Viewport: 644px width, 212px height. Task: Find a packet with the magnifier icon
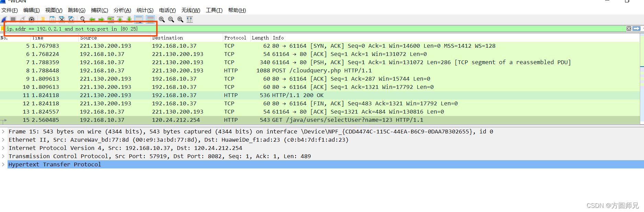pos(83,20)
